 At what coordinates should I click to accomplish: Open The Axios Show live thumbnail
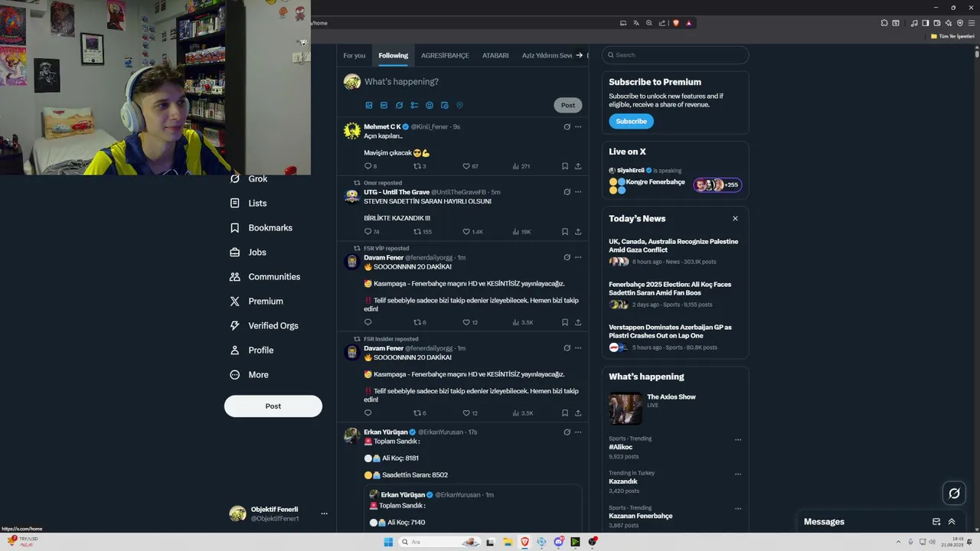[626, 409]
